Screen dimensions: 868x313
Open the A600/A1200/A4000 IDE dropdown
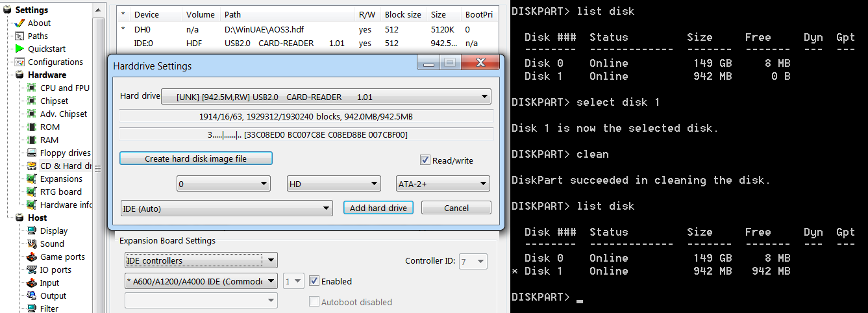pyautogui.click(x=201, y=281)
